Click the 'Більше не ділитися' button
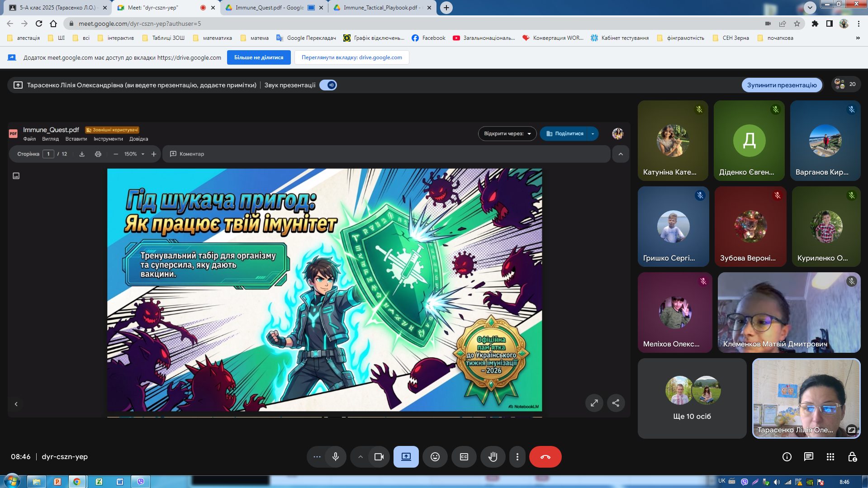Image resolution: width=868 pixels, height=488 pixels. click(x=258, y=57)
